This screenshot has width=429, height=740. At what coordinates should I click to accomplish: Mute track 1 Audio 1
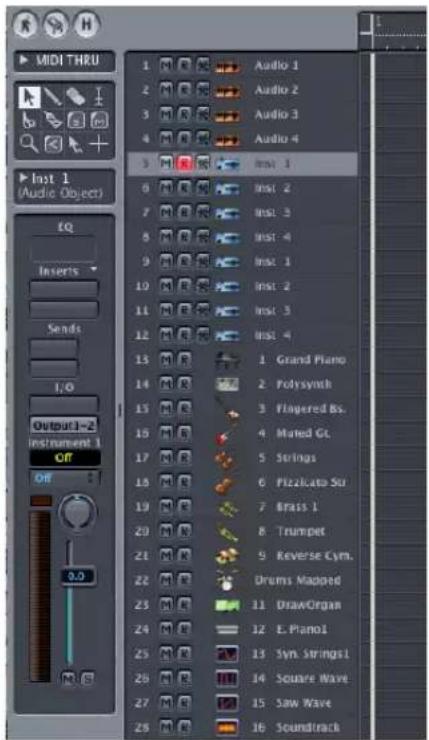point(166,65)
